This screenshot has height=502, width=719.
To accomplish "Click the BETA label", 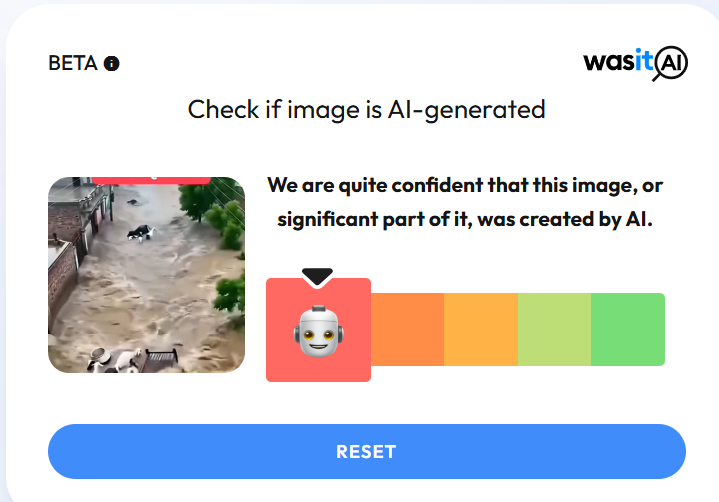I will coord(73,63).
